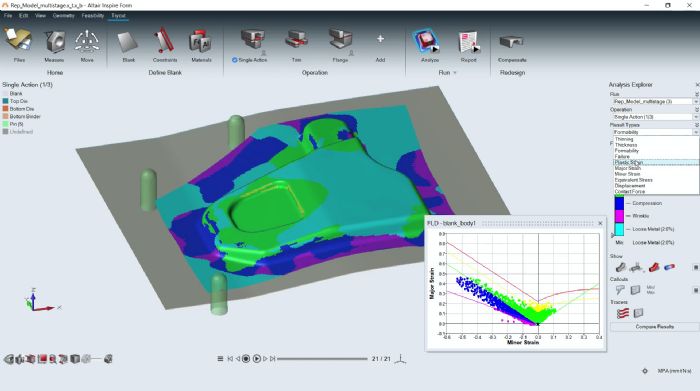The image size is (700, 391).
Task: Open the Files tool icon
Action: click(18, 41)
